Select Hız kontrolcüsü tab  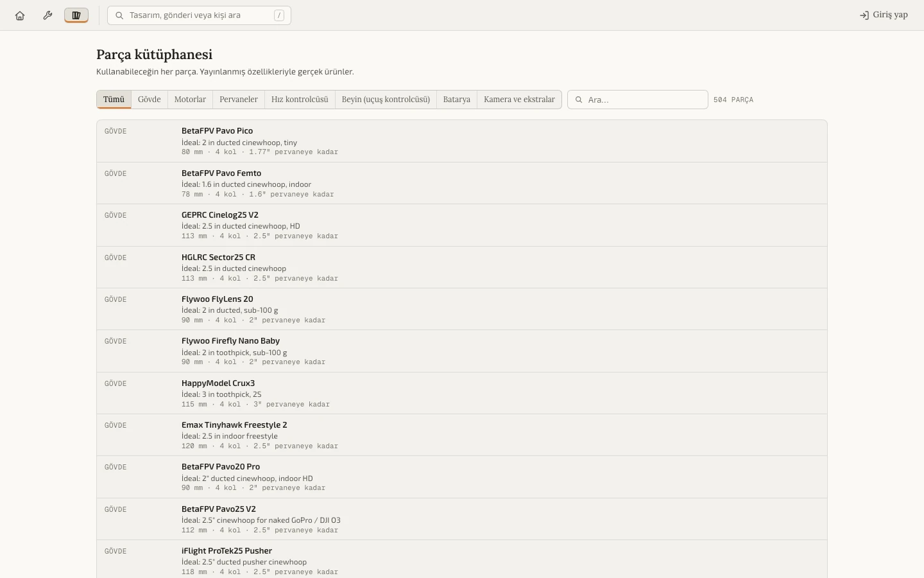[300, 100]
